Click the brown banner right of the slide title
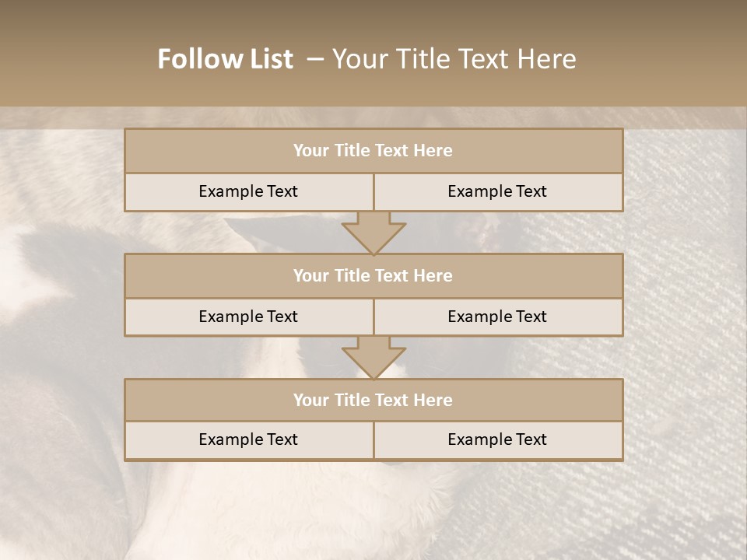Screen dimensions: 747x560 point(669,59)
